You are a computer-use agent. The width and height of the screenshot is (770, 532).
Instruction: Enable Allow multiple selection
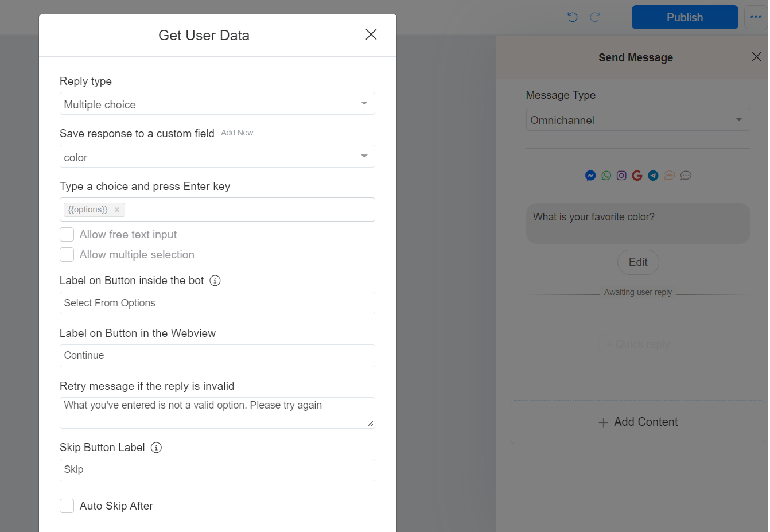67,254
